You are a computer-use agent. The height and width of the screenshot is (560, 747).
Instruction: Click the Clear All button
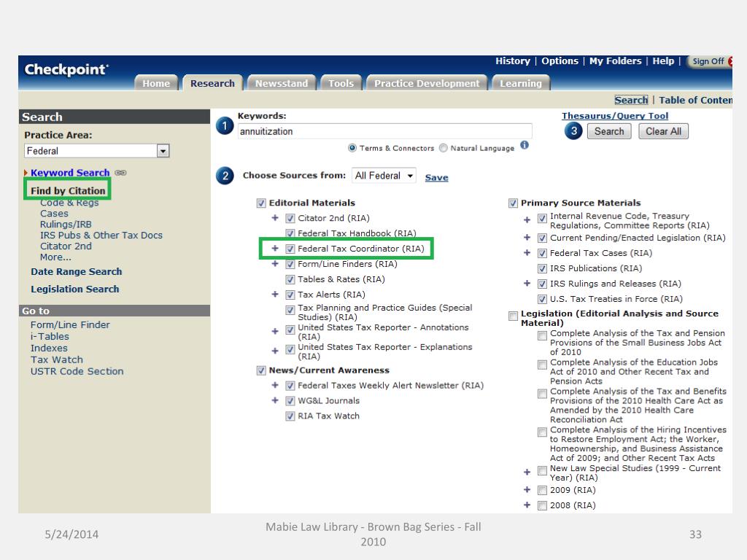[663, 131]
